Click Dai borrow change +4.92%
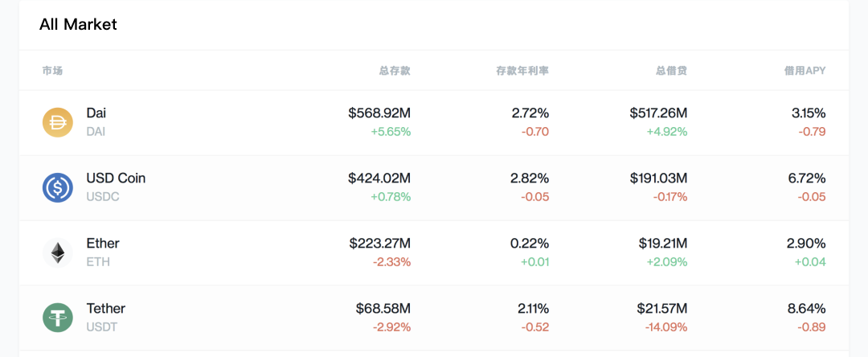The width and height of the screenshot is (868, 357). point(666,132)
